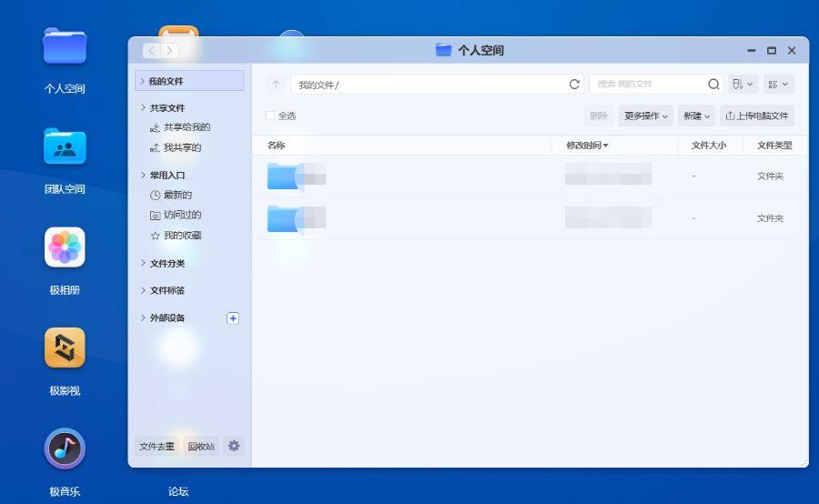Image resolution: width=819 pixels, height=504 pixels.
Task: Tick the 全选 select-all checkbox
Action: coord(270,116)
